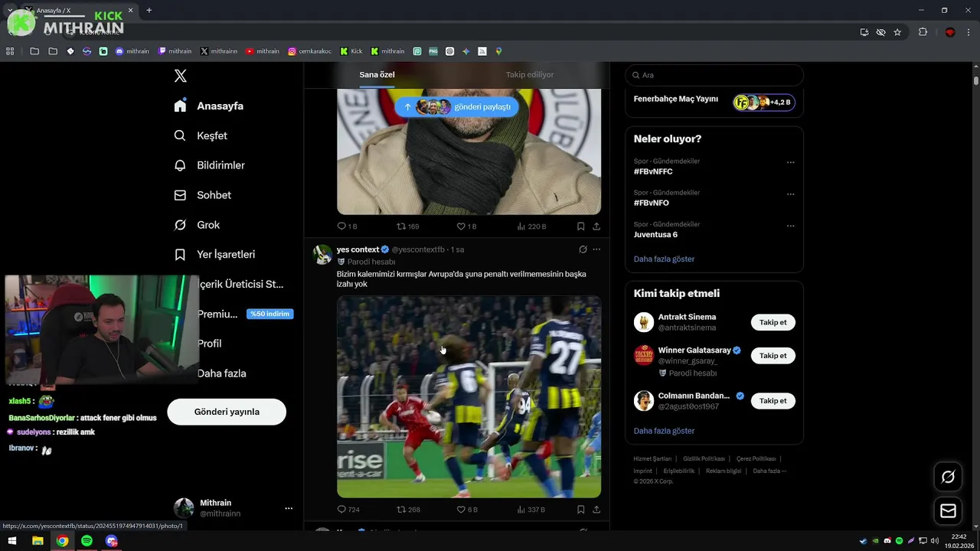Viewport: 980px width, 551px height.
Task: Open Grok from the sidebar
Action: pos(197,225)
